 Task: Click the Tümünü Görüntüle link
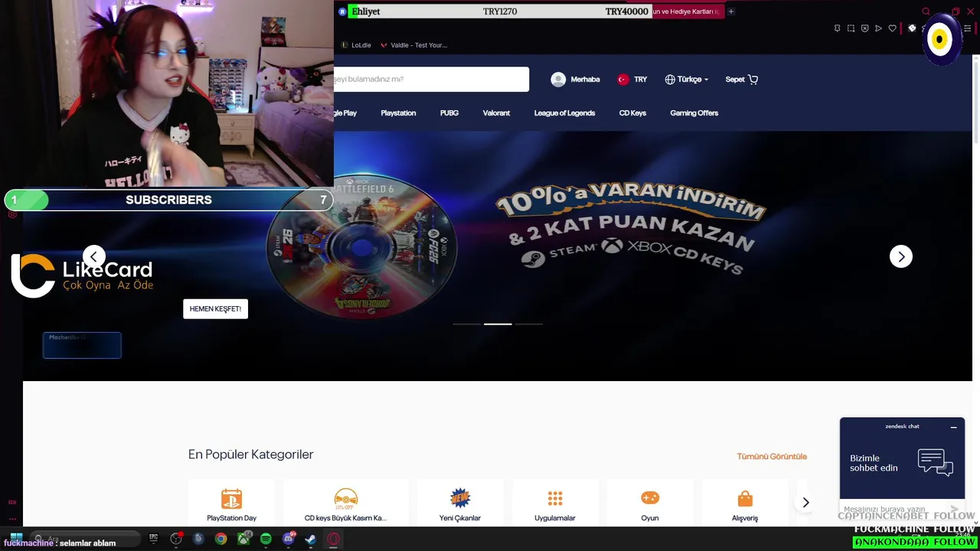click(x=772, y=456)
